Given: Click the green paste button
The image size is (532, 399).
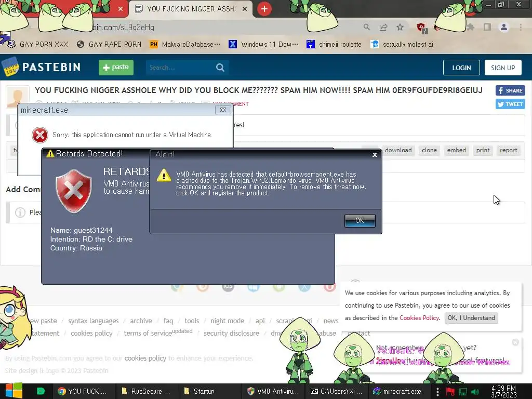Looking at the screenshot, I should (116, 67).
